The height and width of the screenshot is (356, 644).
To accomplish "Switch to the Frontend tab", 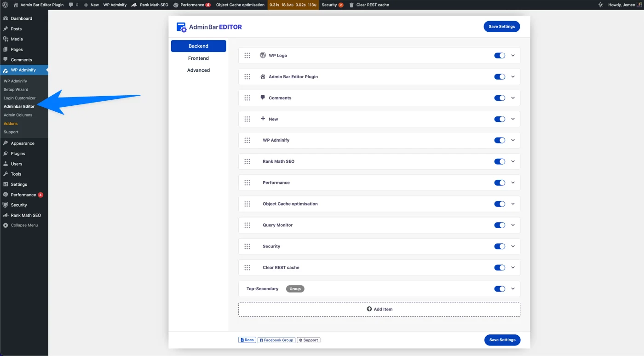I will 198,58.
